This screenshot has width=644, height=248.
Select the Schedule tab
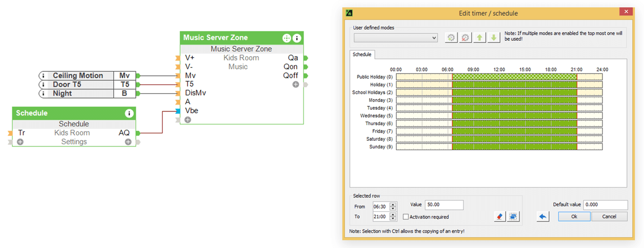[x=362, y=55]
